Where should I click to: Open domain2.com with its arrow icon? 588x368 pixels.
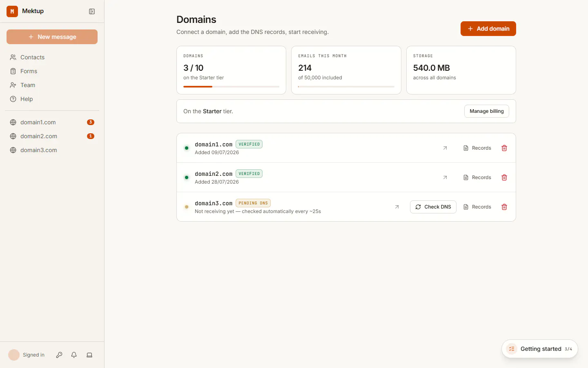pyautogui.click(x=445, y=177)
